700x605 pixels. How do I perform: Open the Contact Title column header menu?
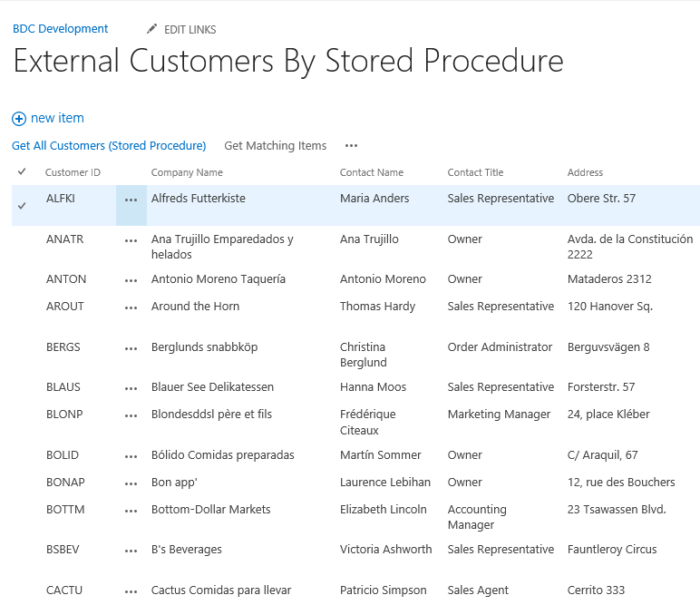pos(475,172)
